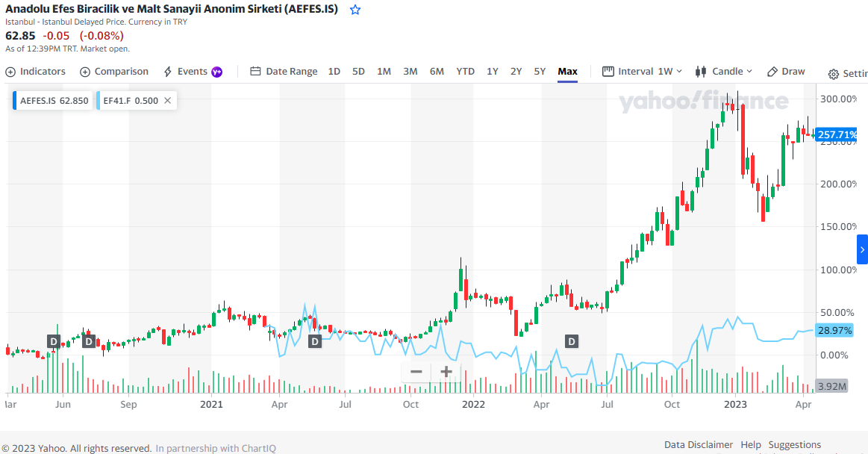Click the 300.00% axis label

pos(838,99)
